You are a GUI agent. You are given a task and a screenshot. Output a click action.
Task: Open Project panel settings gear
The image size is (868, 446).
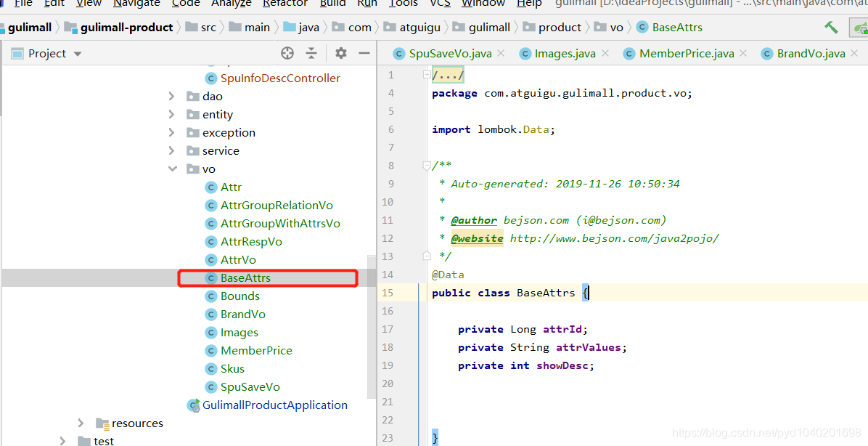341,53
